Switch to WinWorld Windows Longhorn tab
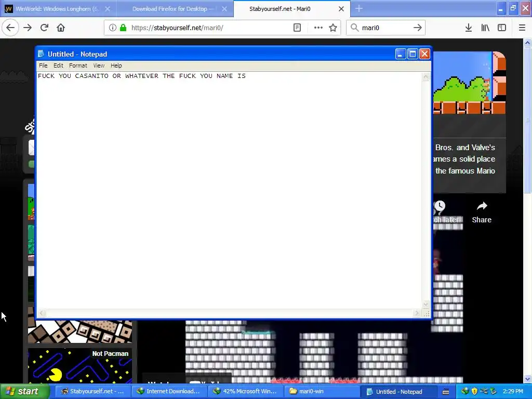The height and width of the screenshot is (399, 532). coord(58,9)
